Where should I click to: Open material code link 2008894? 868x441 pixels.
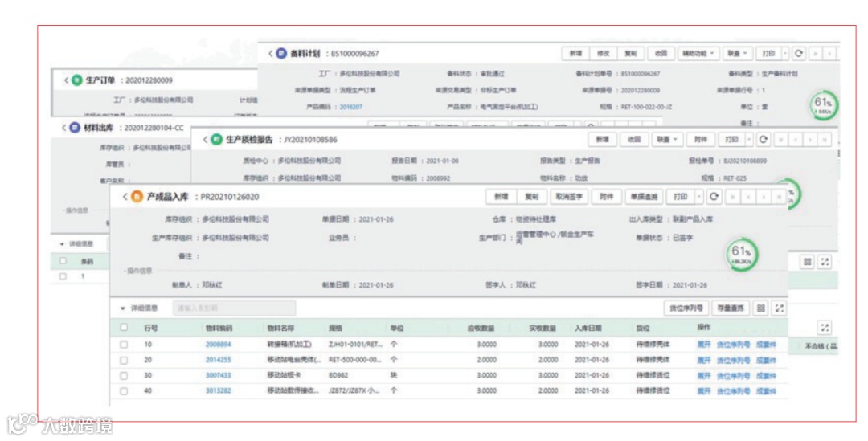tap(218, 344)
